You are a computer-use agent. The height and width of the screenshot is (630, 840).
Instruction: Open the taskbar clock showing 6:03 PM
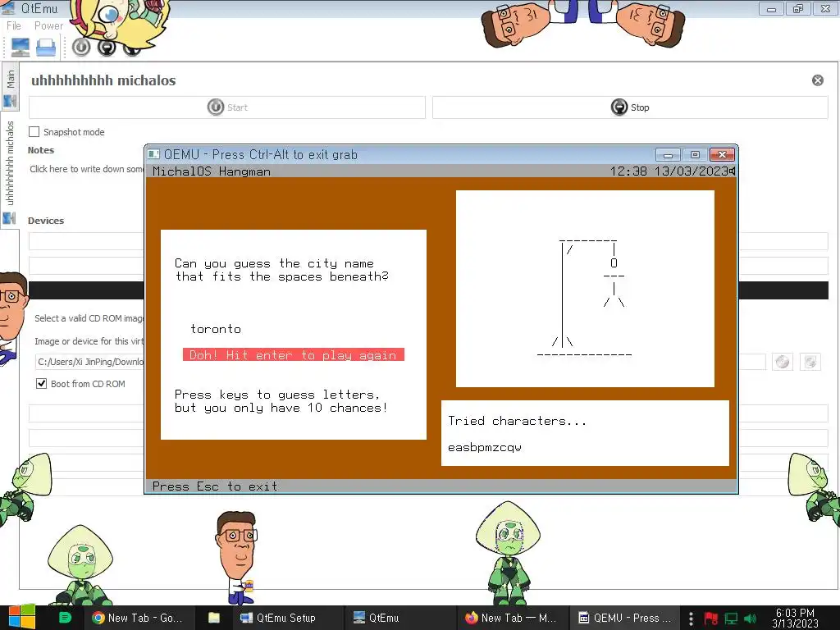coord(795,619)
